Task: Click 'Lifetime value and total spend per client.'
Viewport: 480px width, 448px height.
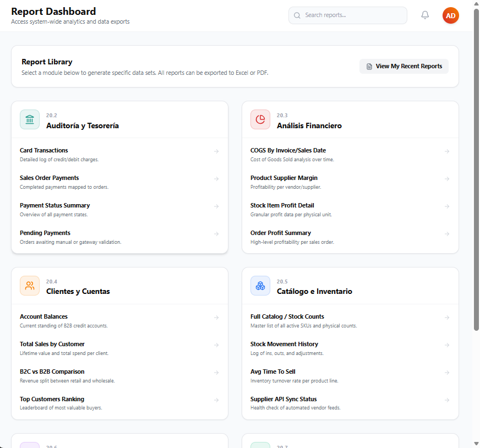Action: (64, 353)
